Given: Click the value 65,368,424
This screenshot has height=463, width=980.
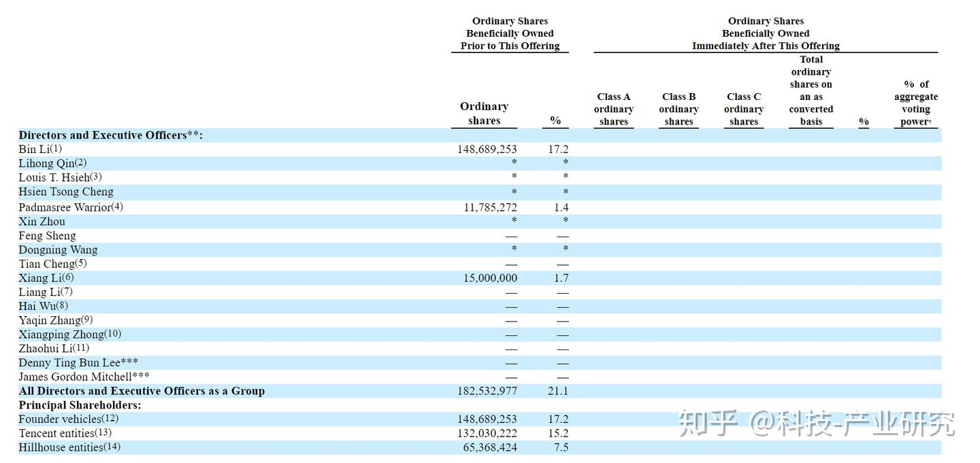Looking at the screenshot, I should tap(491, 447).
